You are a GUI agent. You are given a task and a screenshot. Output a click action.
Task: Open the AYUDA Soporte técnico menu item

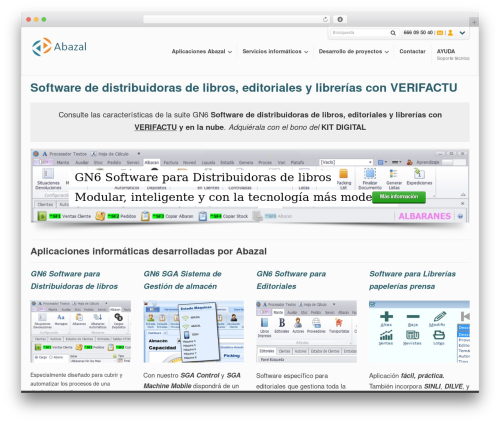click(453, 54)
